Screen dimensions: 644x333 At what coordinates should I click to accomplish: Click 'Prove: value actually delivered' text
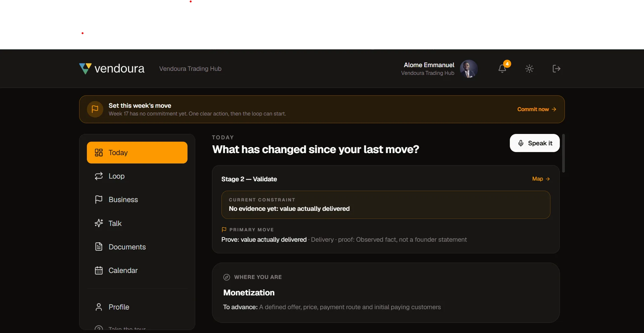tap(264, 240)
